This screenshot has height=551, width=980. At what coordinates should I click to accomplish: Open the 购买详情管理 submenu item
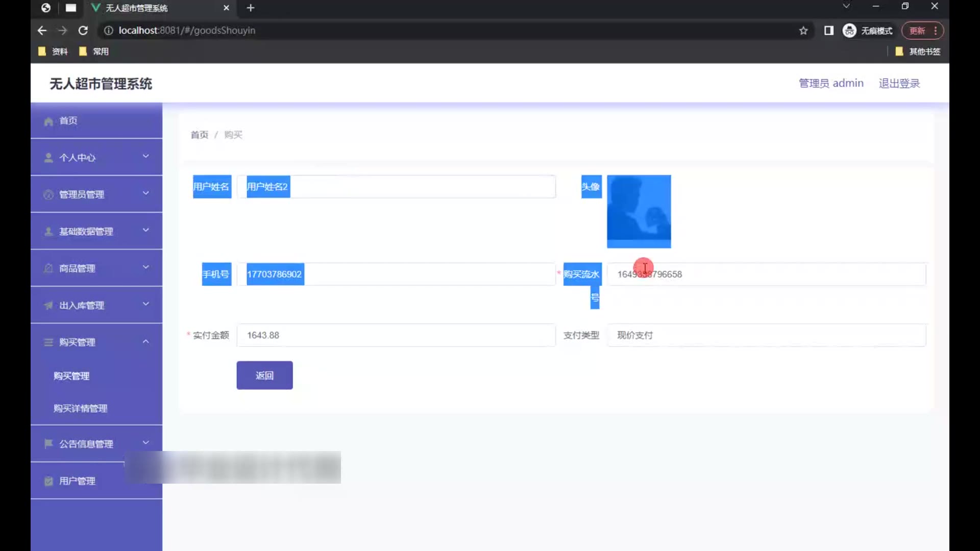tap(80, 408)
